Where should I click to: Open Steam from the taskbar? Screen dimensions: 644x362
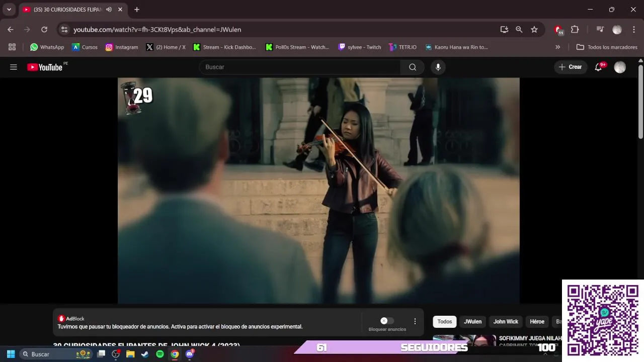tap(145, 354)
